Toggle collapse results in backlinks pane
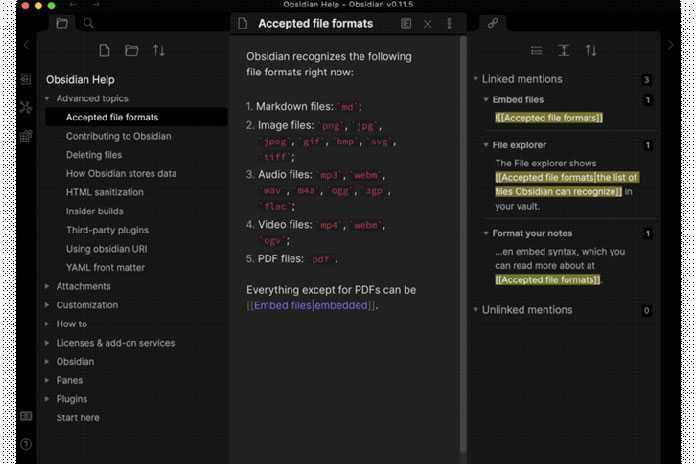This screenshot has height=464, width=696. pos(537,51)
